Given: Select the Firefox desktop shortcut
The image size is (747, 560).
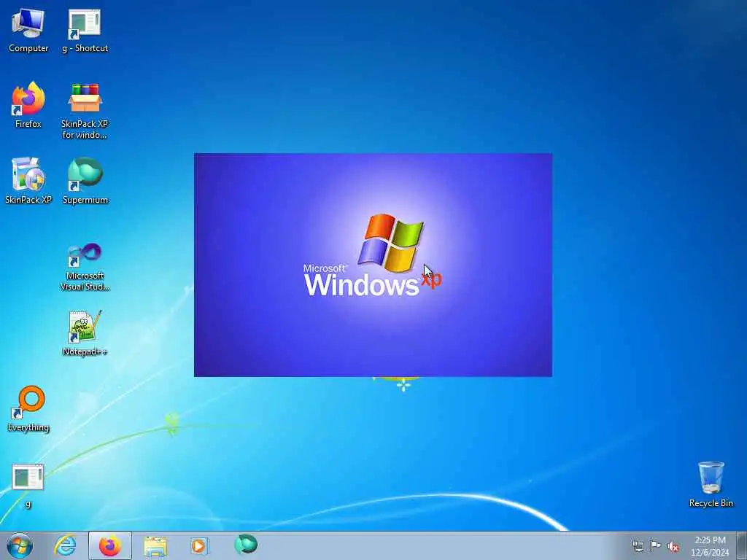Looking at the screenshot, I should [28, 105].
